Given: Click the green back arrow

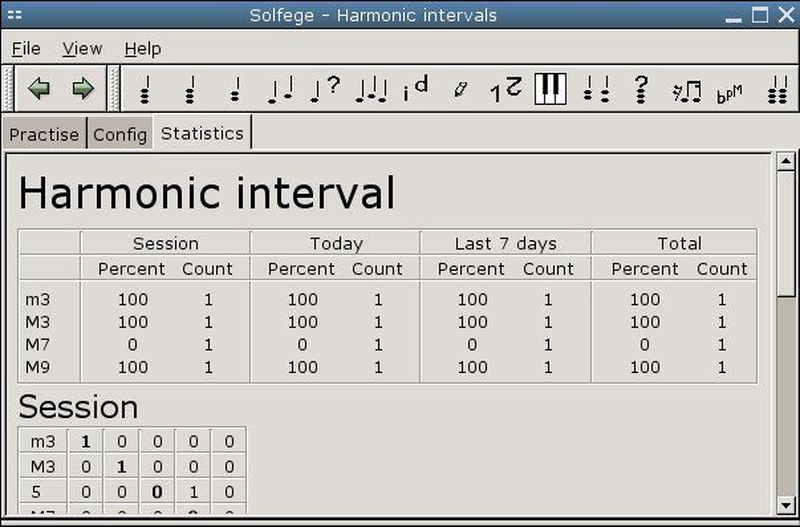Looking at the screenshot, I should 39,89.
